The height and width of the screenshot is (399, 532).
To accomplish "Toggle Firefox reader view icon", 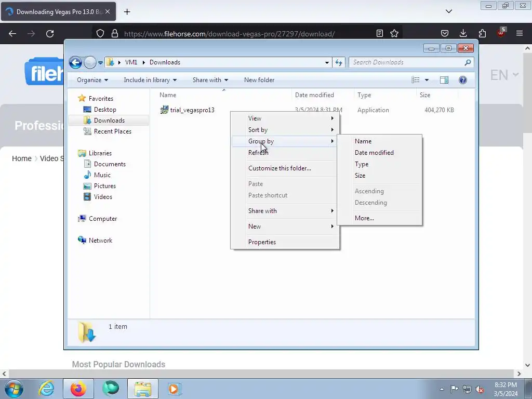I will (x=380, y=34).
